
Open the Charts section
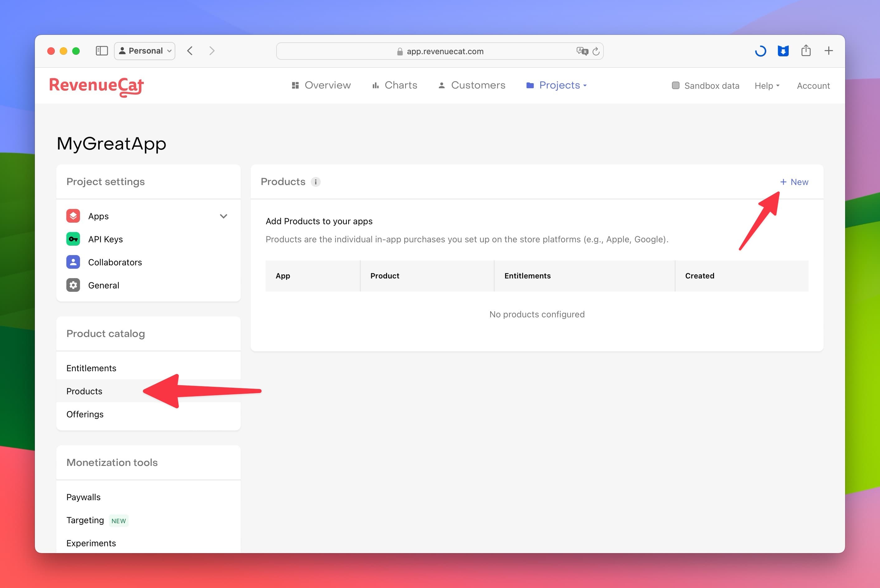tap(395, 85)
